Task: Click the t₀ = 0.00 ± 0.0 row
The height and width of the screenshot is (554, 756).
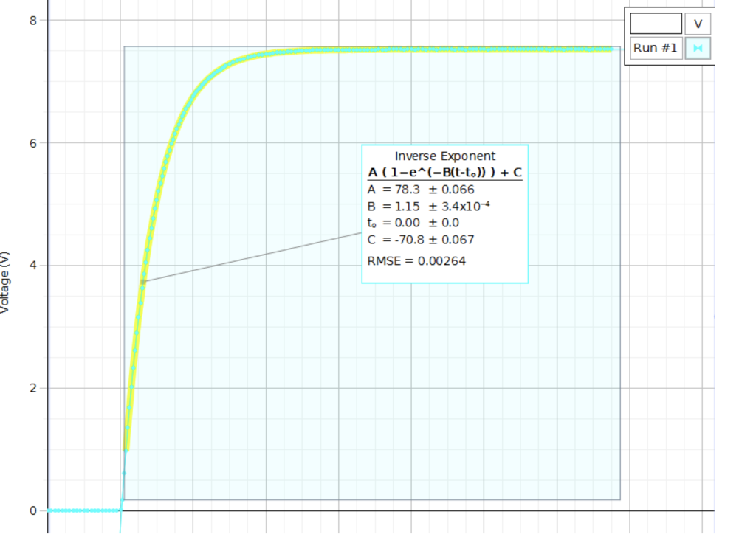Action: coord(413,223)
